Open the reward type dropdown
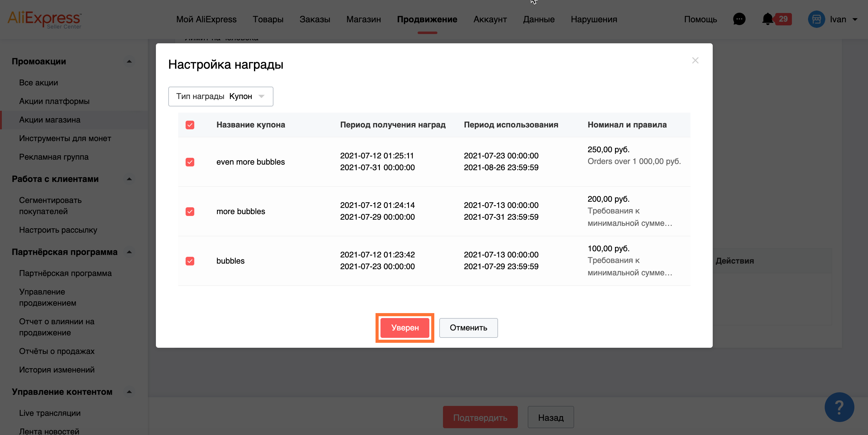The image size is (868, 435). 221,96
